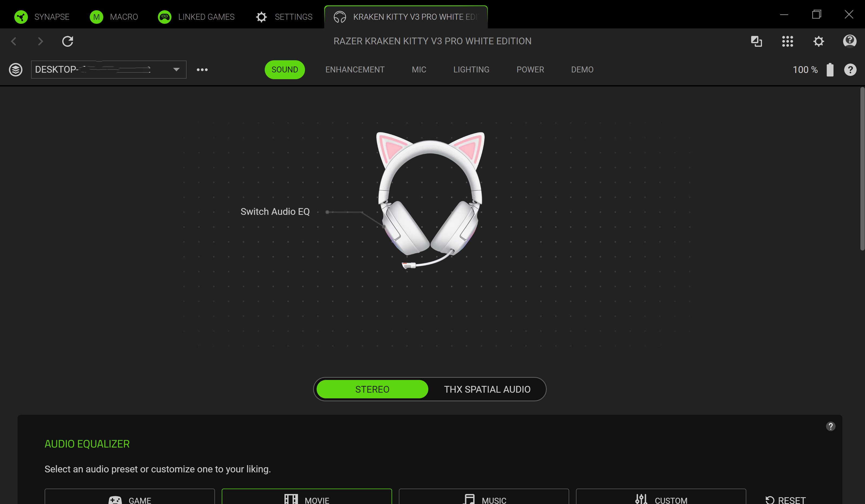Image resolution: width=865 pixels, height=504 pixels.
Task: Select the MUSIC equalizer preset
Action: coord(484,497)
